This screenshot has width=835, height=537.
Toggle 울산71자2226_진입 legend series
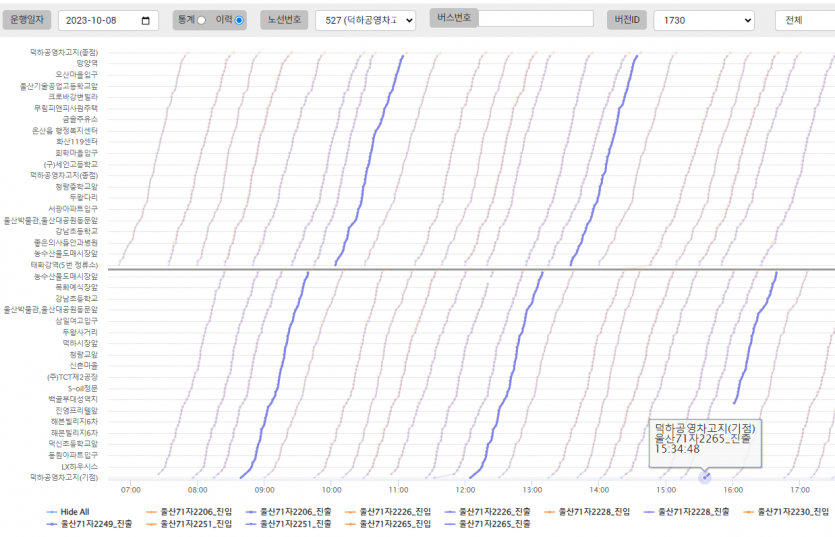click(395, 511)
